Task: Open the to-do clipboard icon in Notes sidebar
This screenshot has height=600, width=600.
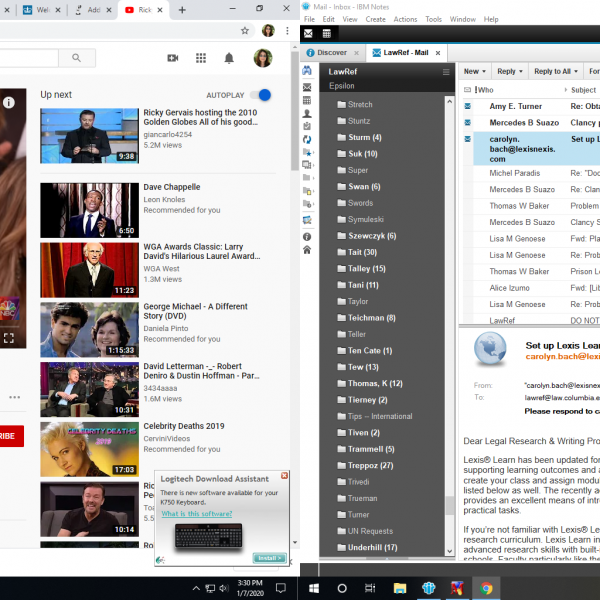Action: point(307,126)
